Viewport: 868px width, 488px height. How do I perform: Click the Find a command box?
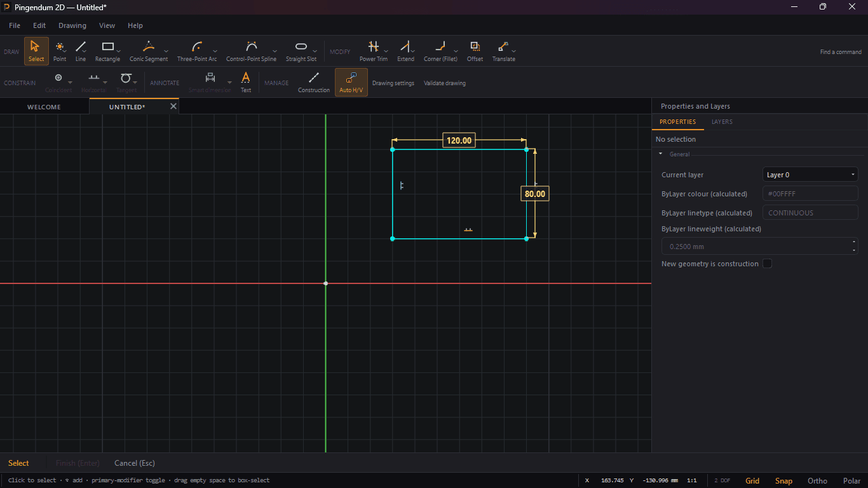(841, 52)
